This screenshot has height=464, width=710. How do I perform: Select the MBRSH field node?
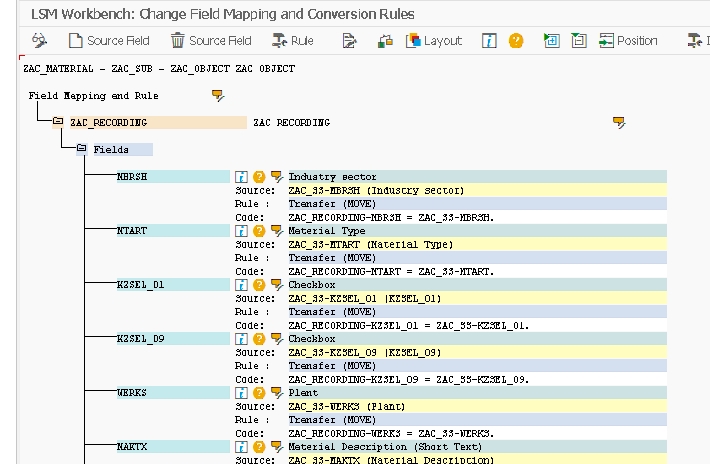coord(173,177)
